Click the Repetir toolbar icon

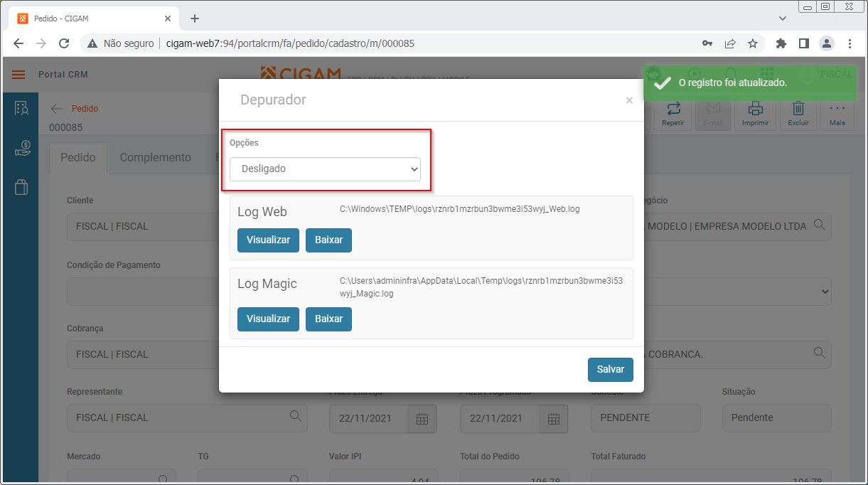tap(673, 114)
